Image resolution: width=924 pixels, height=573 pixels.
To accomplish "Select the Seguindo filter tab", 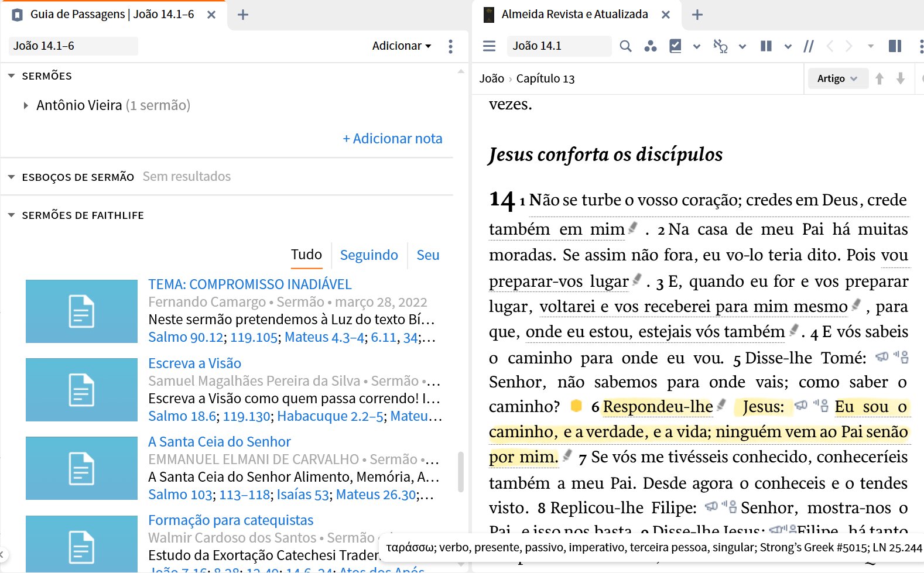I will tap(369, 255).
